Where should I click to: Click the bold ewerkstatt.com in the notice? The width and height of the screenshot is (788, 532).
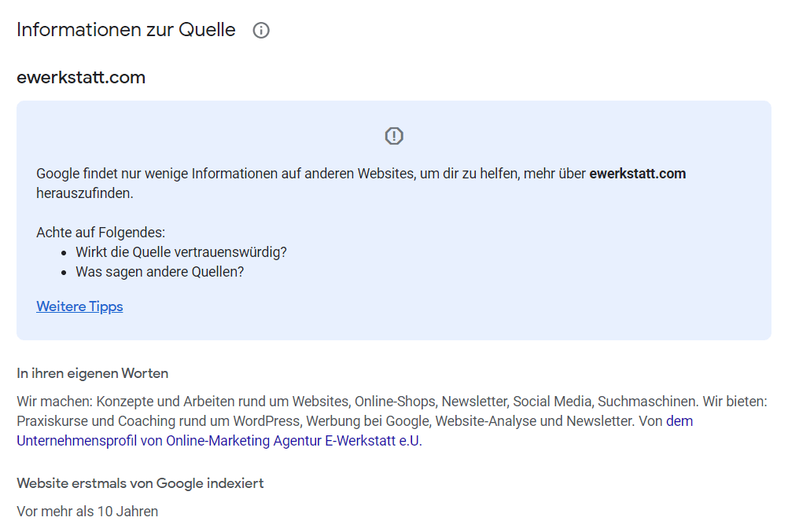637,174
